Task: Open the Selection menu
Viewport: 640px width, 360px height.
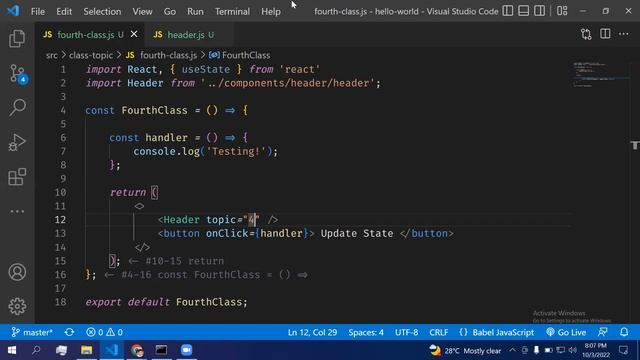Action: tap(102, 11)
